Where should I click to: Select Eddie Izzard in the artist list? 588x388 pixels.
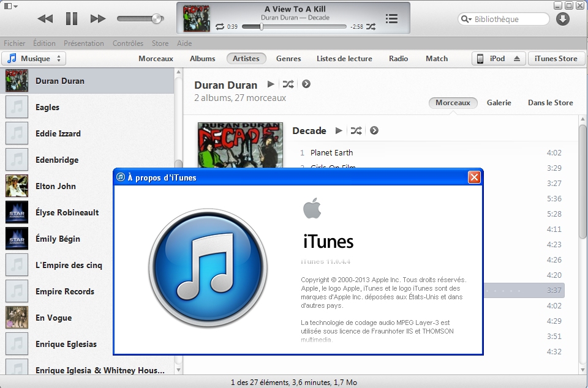click(87, 133)
